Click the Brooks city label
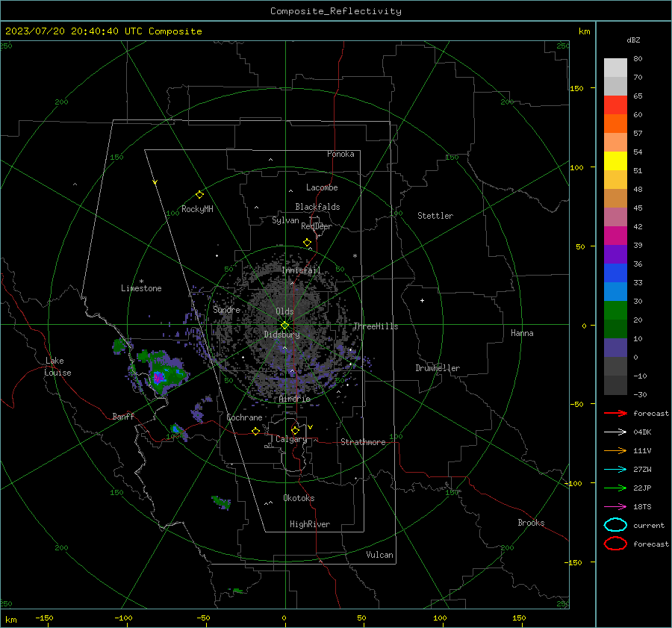This screenshot has width=672, height=628. click(531, 523)
